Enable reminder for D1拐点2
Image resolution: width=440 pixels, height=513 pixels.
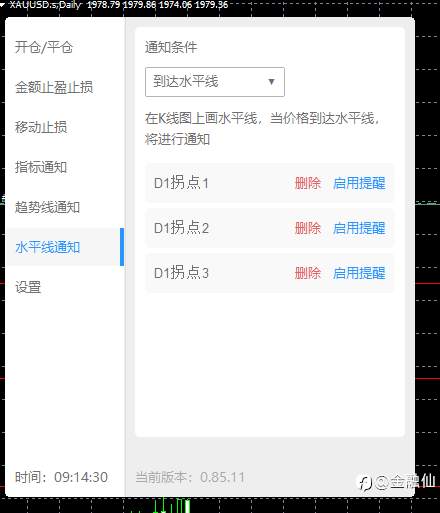359,228
